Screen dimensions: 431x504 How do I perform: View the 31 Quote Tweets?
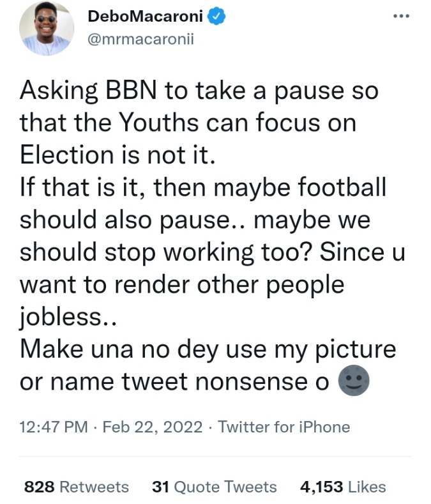click(x=214, y=487)
